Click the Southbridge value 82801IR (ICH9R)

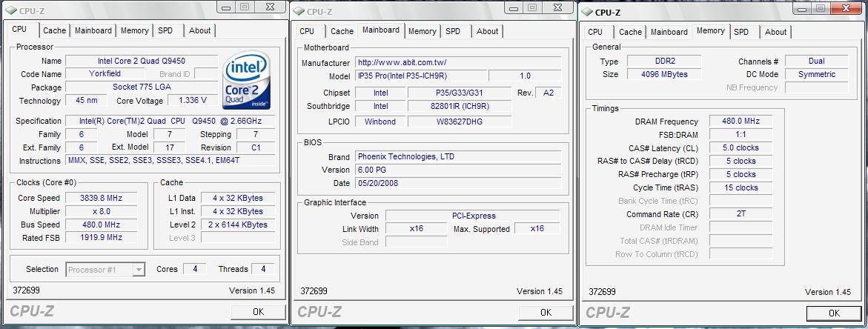click(460, 106)
